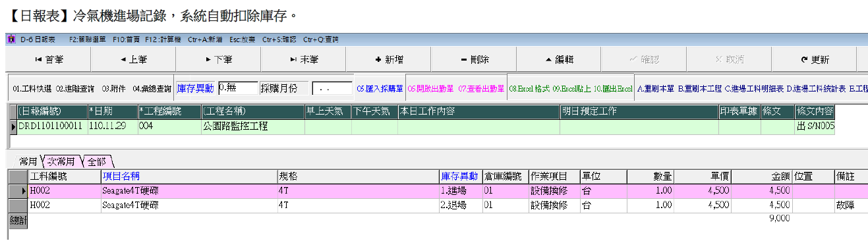Click Seagate4T硬碟 in the 進場 row
The width and height of the screenshot is (868, 243).
pos(188,190)
